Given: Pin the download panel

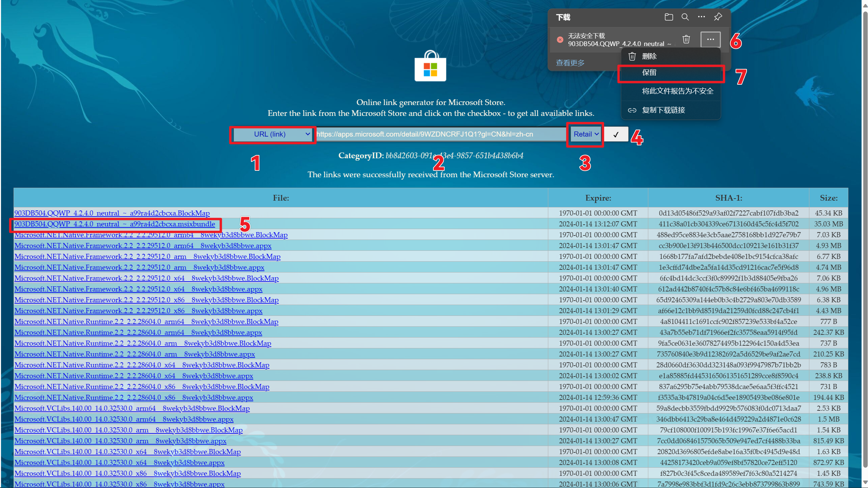Looking at the screenshot, I should coord(717,17).
